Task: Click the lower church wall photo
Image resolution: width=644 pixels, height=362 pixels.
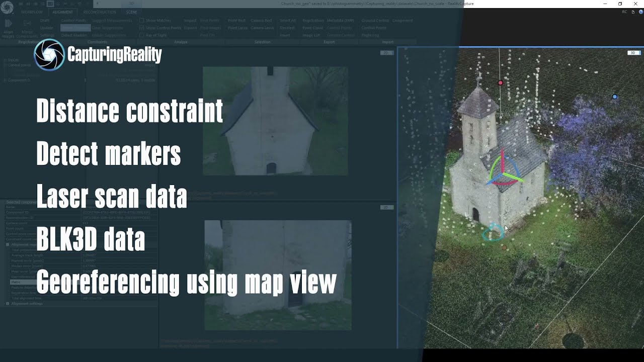Action: coord(278,275)
